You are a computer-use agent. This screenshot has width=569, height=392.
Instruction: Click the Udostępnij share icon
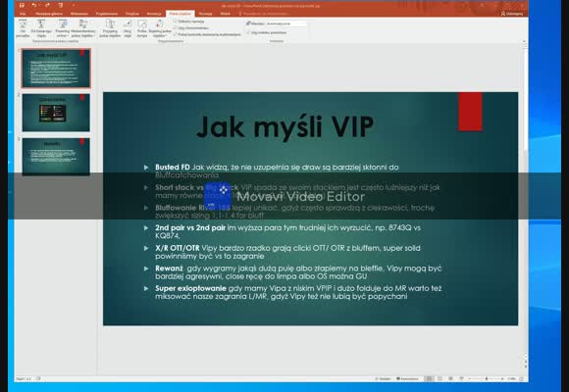(503, 14)
